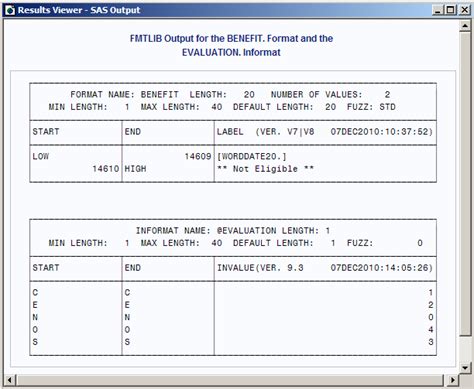Click the INVALUE 1 for row C
The width and height of the screenshot is (474, 389).
tap(431, 292)
